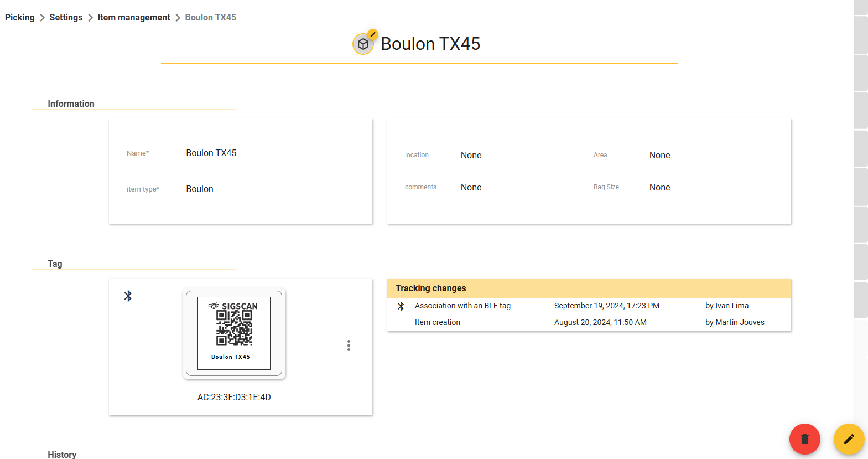This screenshot has width=868, height=459.
Task: Click the item type value Boulon
Action: (x=200, y=189)
